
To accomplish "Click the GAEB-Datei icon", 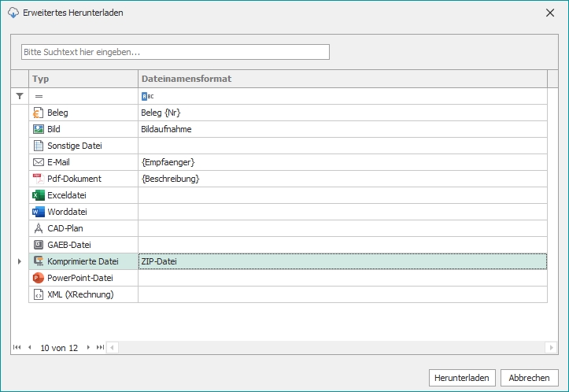I will tap(38, 245).
